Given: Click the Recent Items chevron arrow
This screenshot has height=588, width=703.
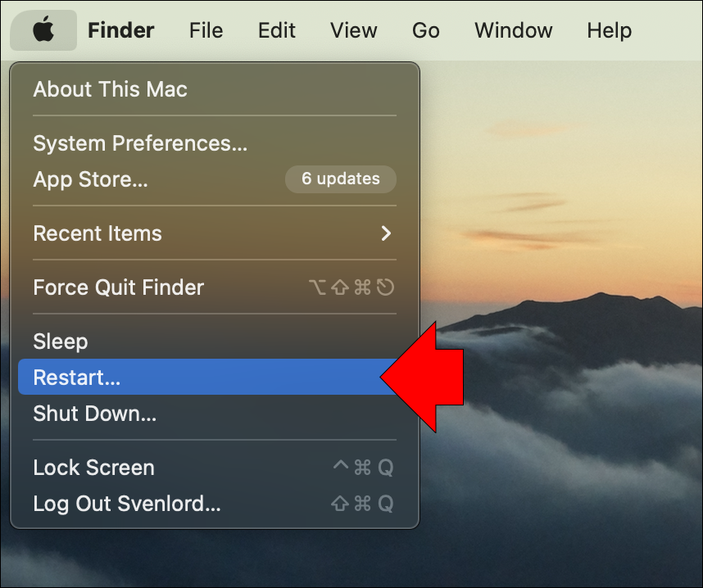Looking at the screenshot, I should pyautogui.click(x=386, y=233).
